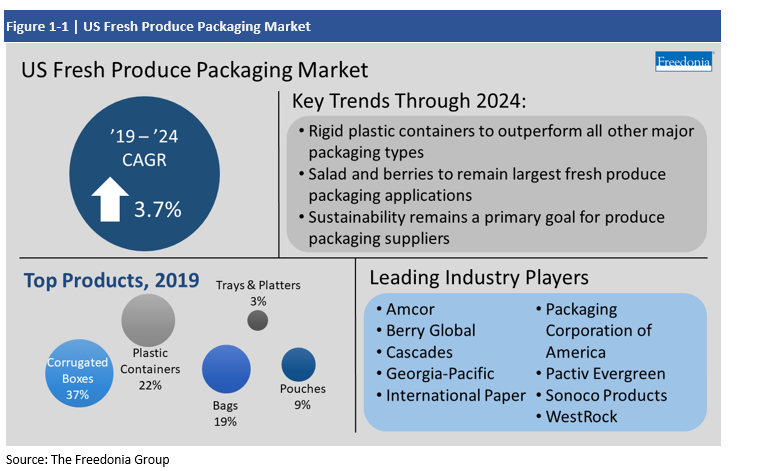Viewport: 772px width, 471px height.
Task: Click 'Berry Global' in the players list
Action: coord(431,331)
